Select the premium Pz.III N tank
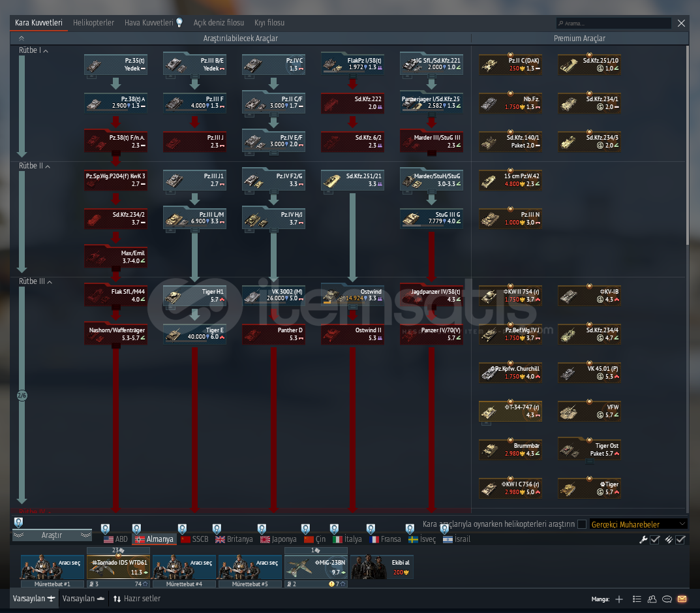The image size is (700, 613). pos(510,219)
